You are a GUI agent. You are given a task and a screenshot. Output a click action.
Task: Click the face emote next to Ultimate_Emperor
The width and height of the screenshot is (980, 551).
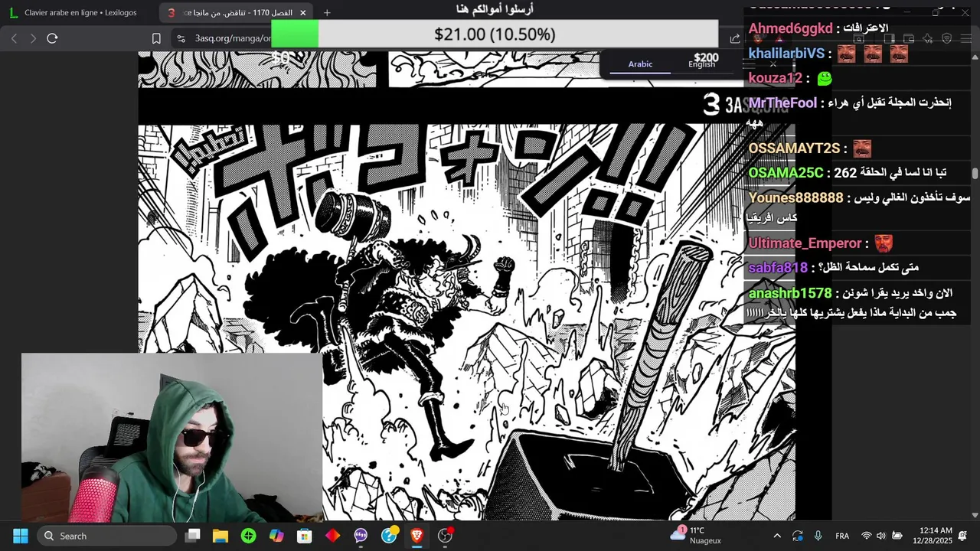[884, 243]
